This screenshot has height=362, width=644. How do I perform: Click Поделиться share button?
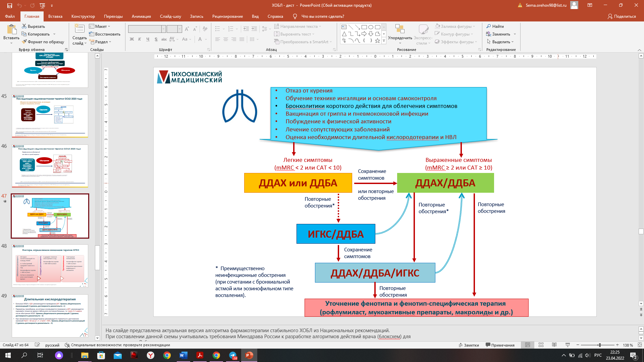point(622,16)
